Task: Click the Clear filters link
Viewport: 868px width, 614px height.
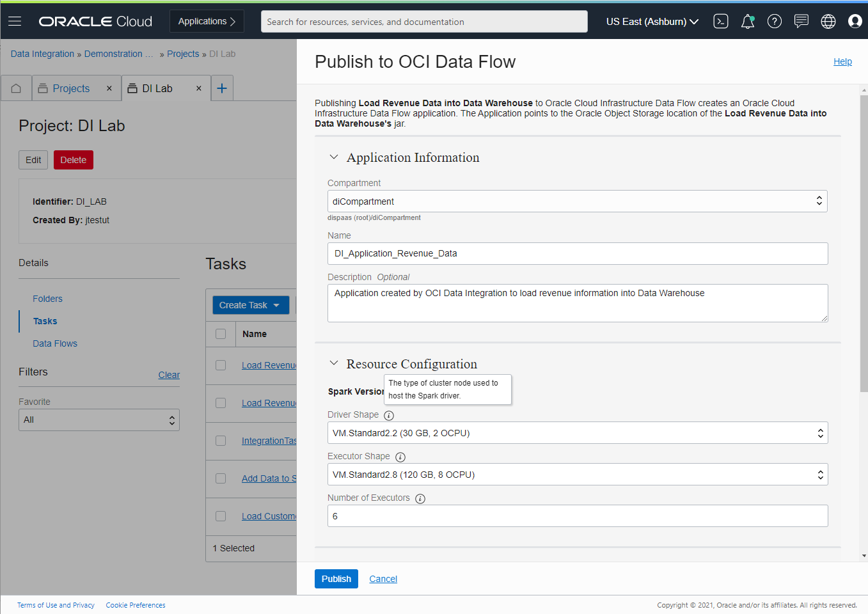Action: point(169,375)
